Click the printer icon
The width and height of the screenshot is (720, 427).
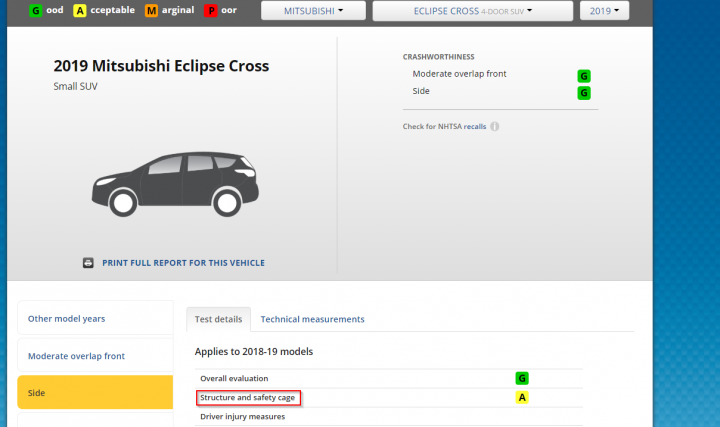pos(88,263)
